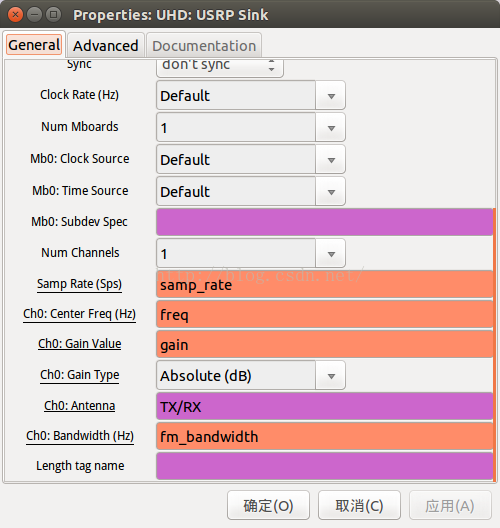
Task: Click the Samp Rate field containing samp_rate
Action: [x=325, y=285]
